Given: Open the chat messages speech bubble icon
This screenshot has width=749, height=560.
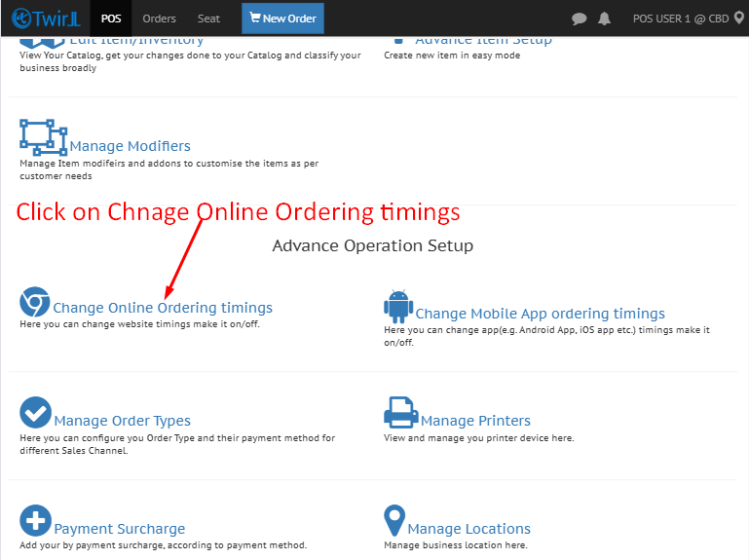Looking at the screenshot, I should coord(580,19).
